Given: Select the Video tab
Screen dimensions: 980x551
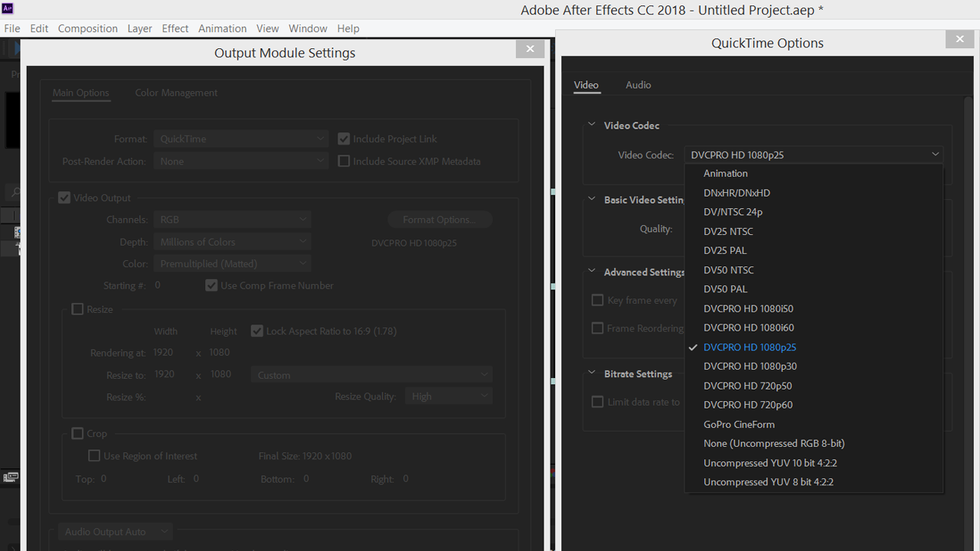Looking at the screenshot, I should tap(586, 85).
